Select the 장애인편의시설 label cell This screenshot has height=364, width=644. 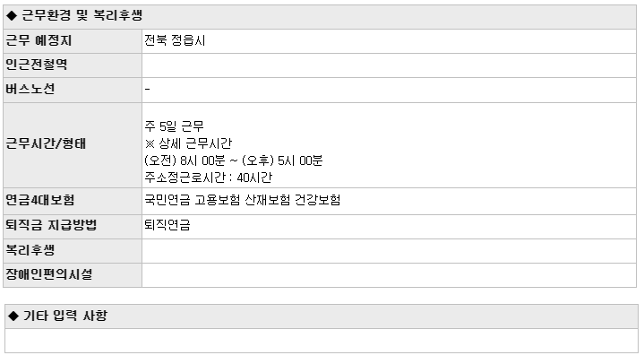(x=73, y=274)
